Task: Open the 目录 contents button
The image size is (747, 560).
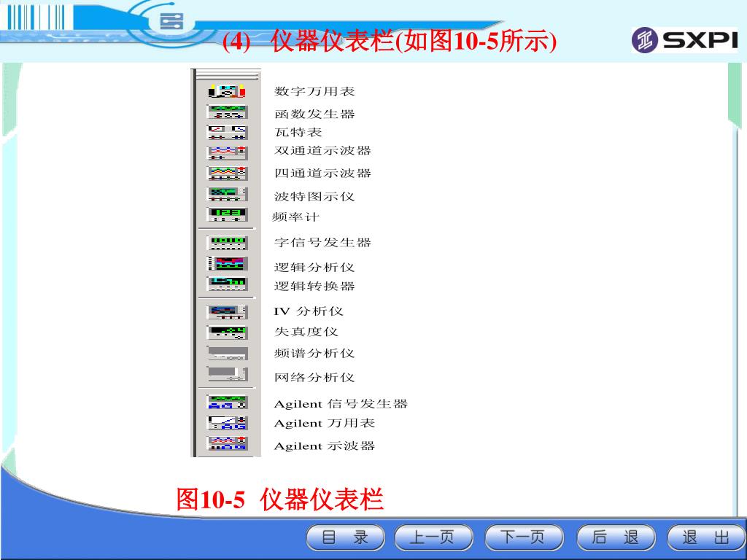Action: pos(345,537)
